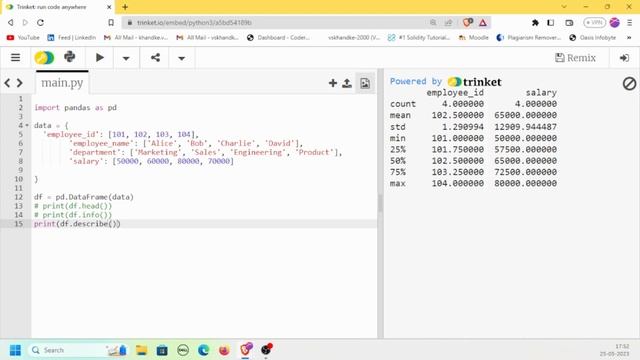Image resolution: width=640 pixels, height=360 pixels.
Task: Click the share page icon in address bar
Action: tap(448, 22)
